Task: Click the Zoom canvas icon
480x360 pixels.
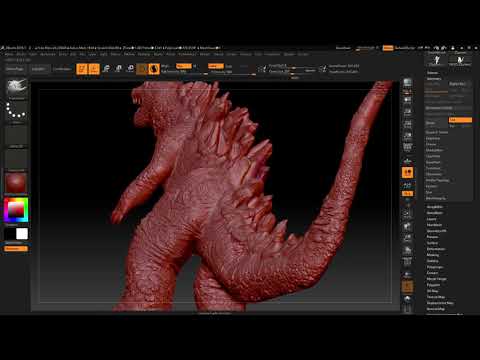Action: 407,112
